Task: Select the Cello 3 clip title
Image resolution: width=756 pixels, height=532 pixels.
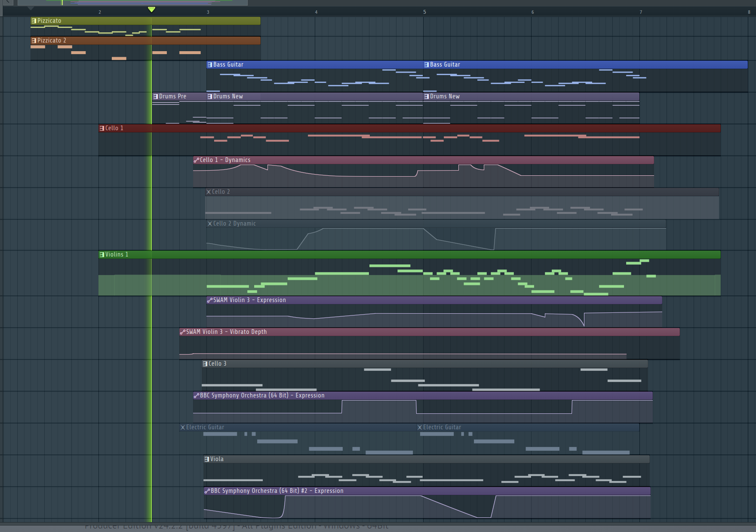Action: 218,364
